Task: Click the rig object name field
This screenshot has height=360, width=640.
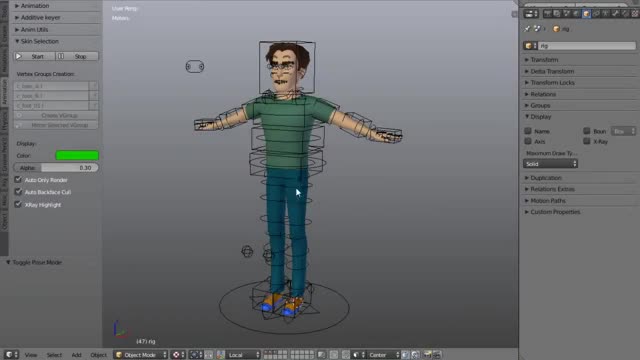Action: point(586,46)
